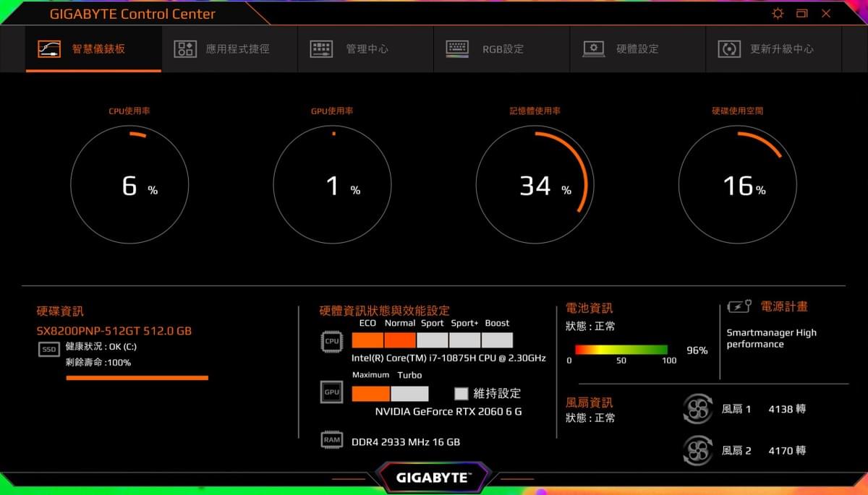The width and height of the screenshot is (868, 495).
Task: Click the CPU chip icon
Action: [x=331, y=341]
